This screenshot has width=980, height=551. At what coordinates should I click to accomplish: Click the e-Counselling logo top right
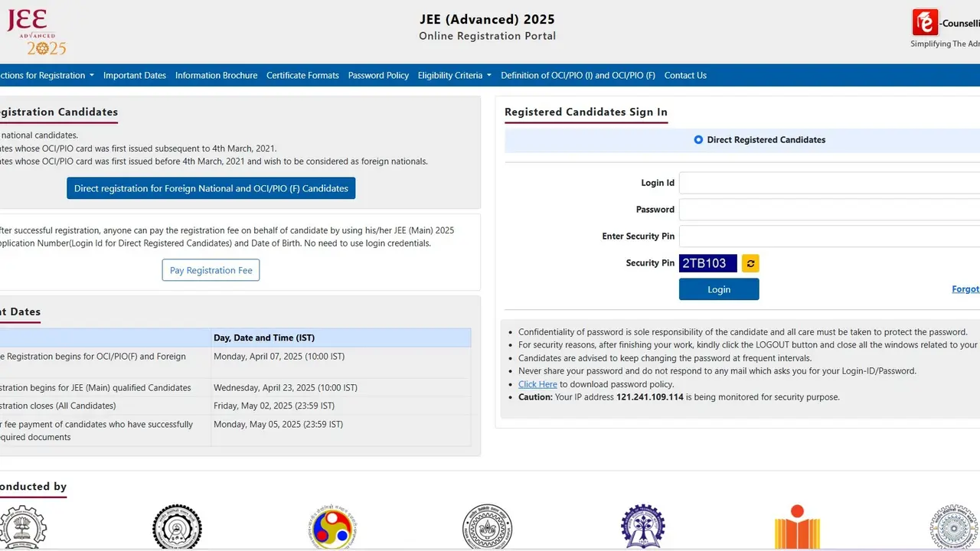point(924,23)
